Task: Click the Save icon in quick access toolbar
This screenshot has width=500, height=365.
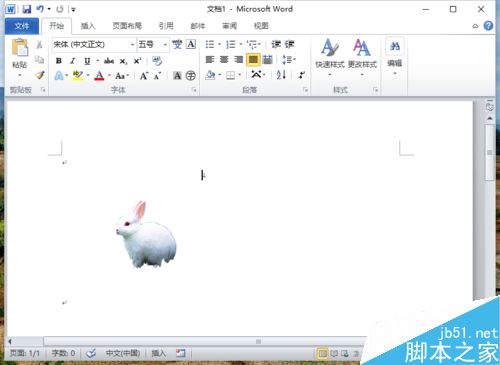Action: point(26,9)
